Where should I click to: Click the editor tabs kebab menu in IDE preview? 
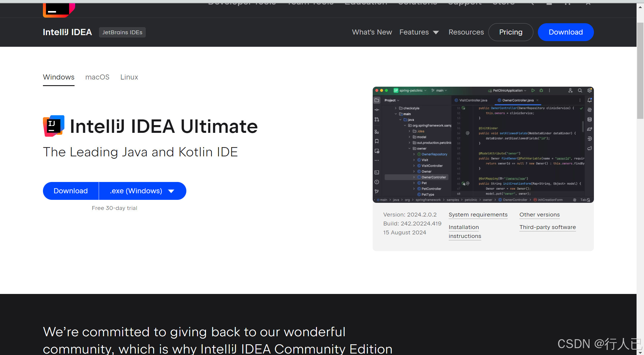(580, 100)
